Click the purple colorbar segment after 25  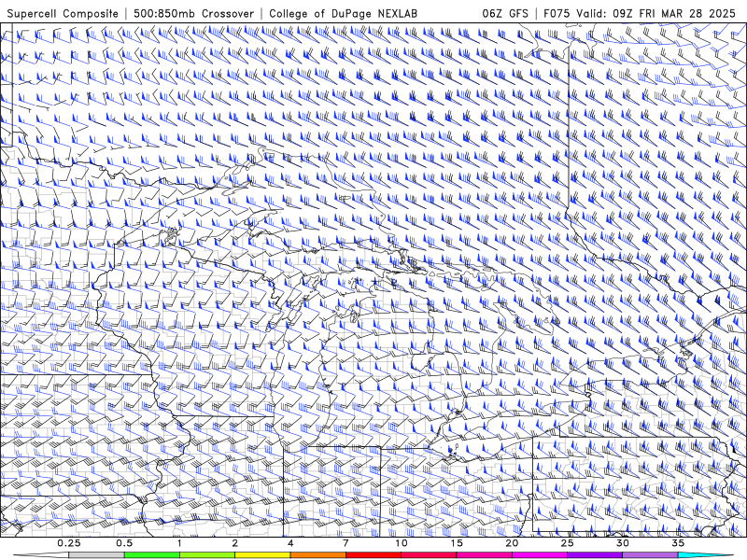point(595,555)
